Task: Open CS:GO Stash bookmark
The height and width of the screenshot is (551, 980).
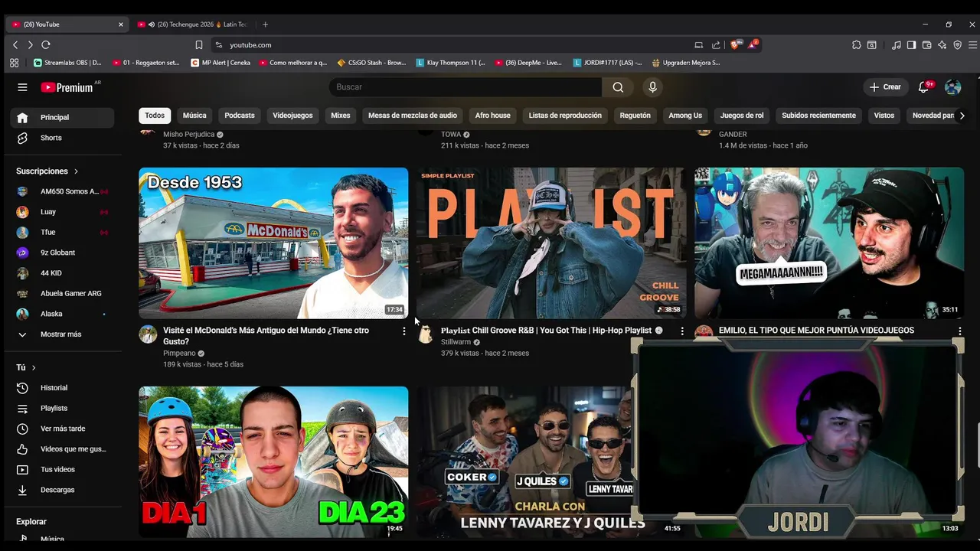Action: tap(371, 63)
